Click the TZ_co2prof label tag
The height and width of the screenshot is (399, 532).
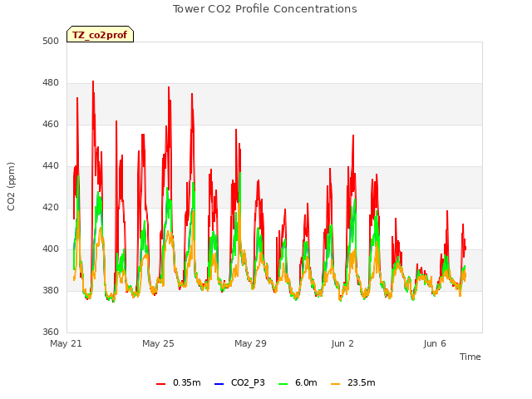(x=100, y=34)
